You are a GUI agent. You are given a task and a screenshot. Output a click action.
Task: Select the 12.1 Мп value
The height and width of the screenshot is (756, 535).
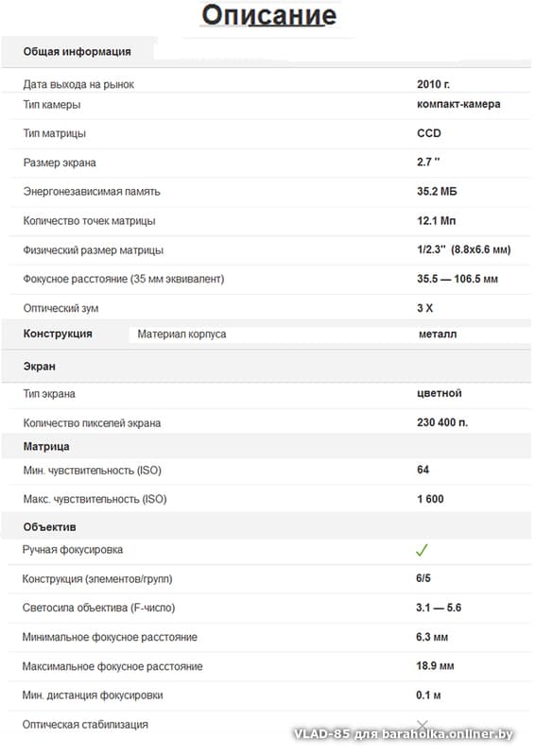coord(436,221)
